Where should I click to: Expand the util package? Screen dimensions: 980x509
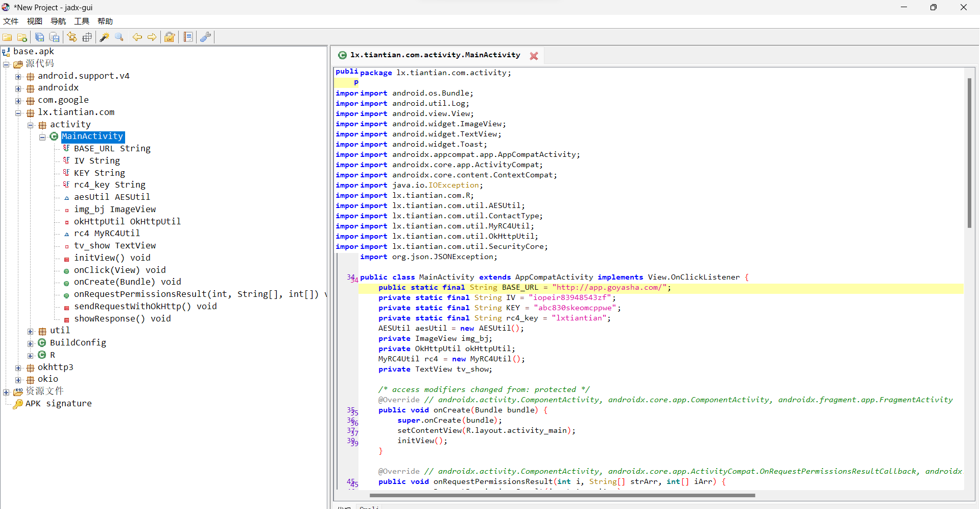[x=31, y=332]
